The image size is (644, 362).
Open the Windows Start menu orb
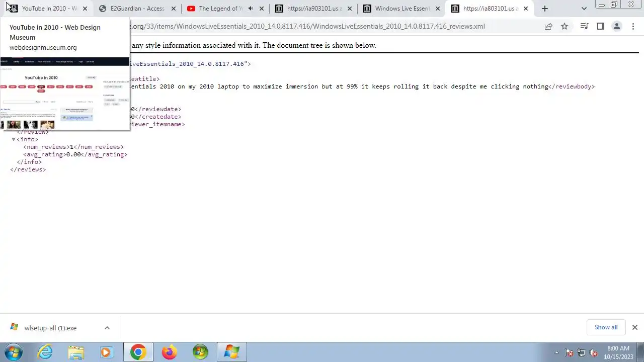pyautogui.click(x=14, y=352)
